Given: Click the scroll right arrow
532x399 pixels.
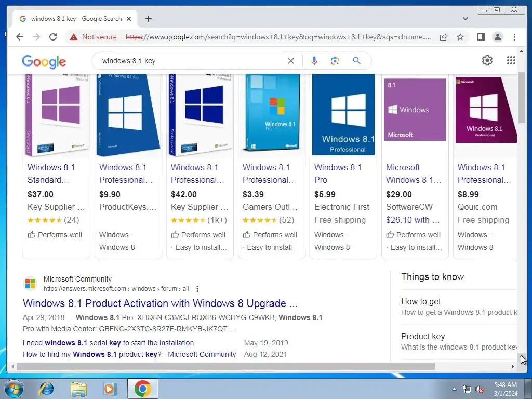Looking at the screenshot, I should pyautogui.click(x=512, y=366).
